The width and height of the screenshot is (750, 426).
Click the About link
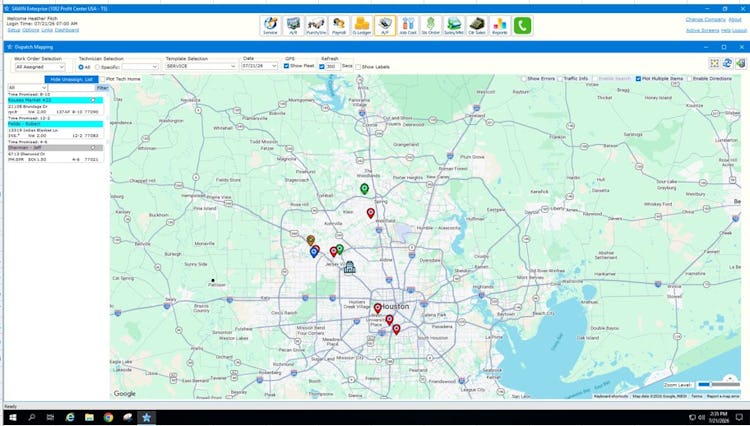pyautogui.click(x=735, y=20)
